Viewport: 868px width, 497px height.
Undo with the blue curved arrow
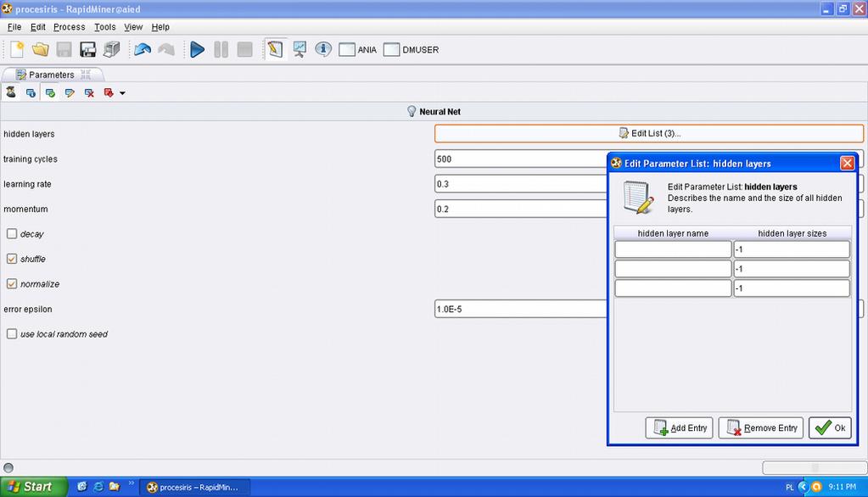point(143,50)
